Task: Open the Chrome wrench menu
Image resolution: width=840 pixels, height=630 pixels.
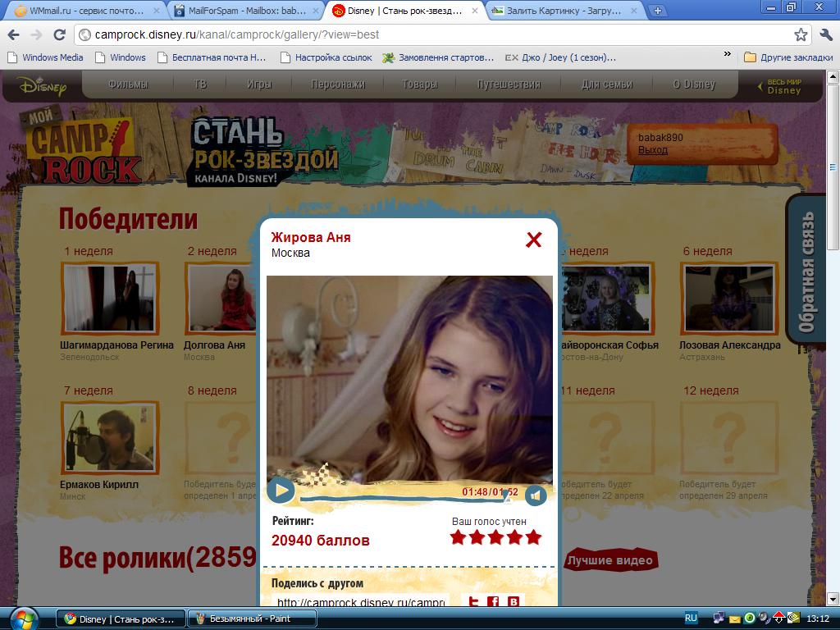Action: tap(825, 34)
